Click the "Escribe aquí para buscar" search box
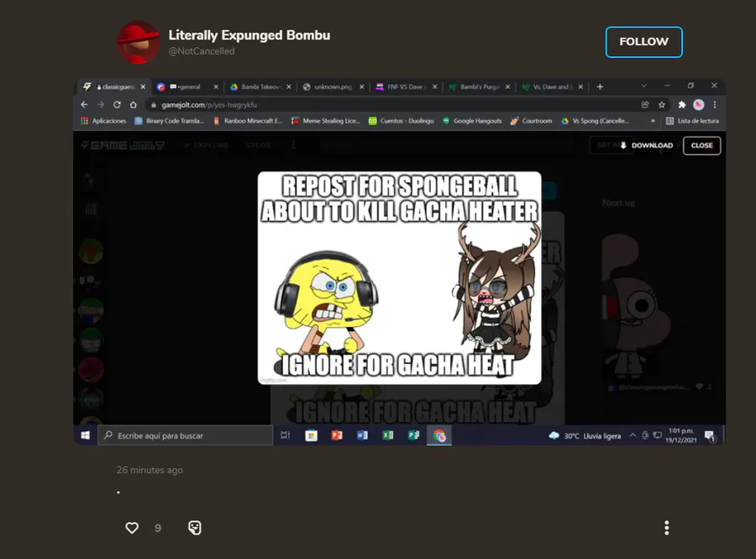 pyautogui.click(x=186, y=435)
